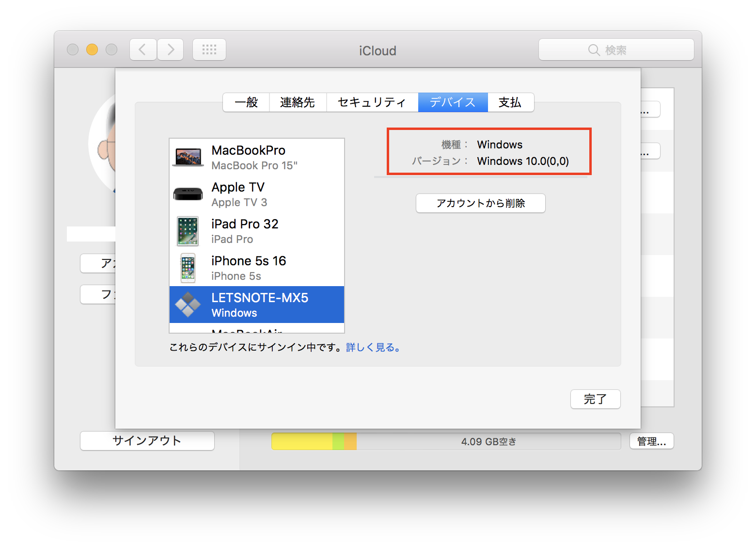Select the セキュリティ tab
The width and height of the screenshot is (756, 548).
pos(372,102)
